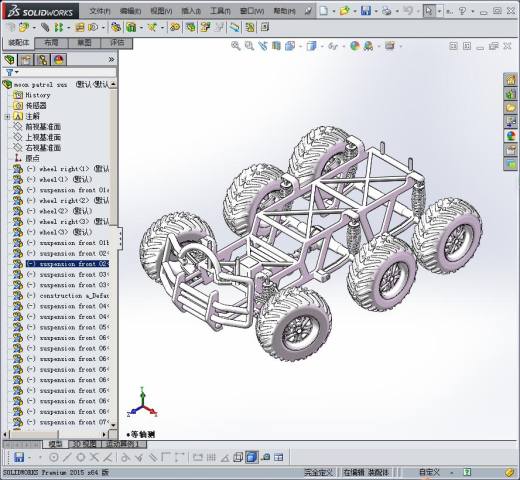Open the PropertyManager tab icon

[26, 60]
